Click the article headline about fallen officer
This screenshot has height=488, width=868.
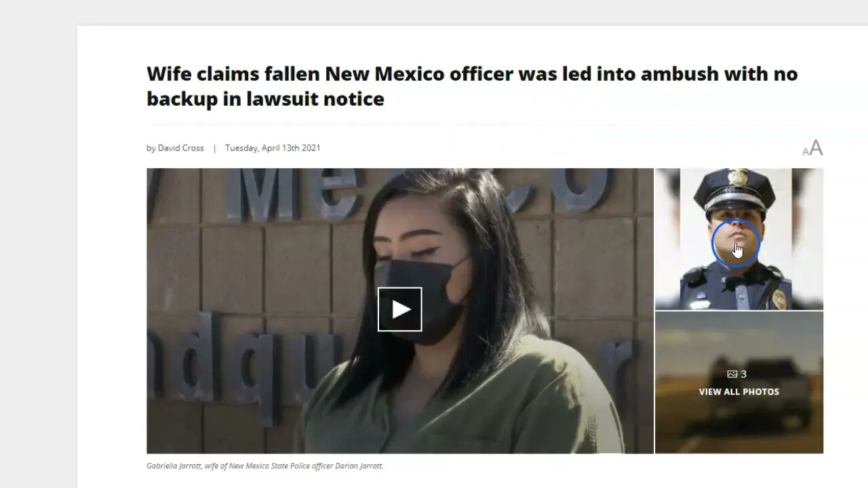click(x=472, y=86)
